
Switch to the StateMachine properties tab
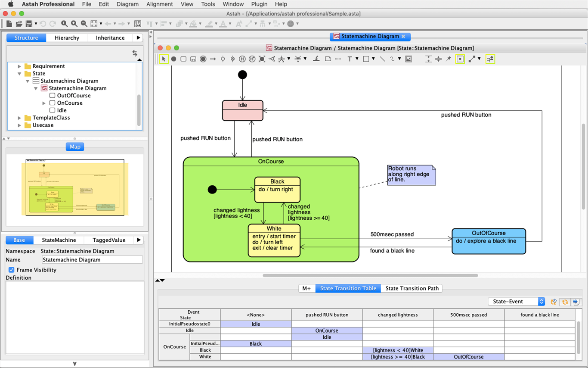coord(59,240)
